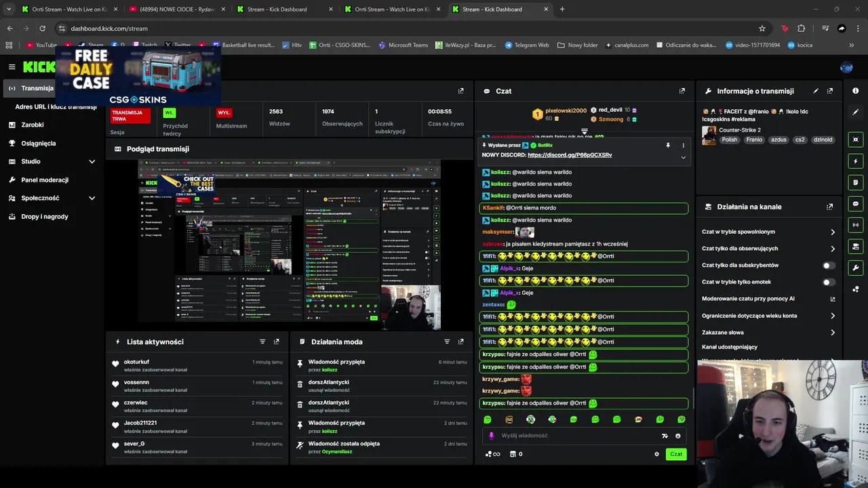The width and height of the screenshot is (868, 488).
Task: Collapse the chat leaderboard handle
Action: click(585, 131)
